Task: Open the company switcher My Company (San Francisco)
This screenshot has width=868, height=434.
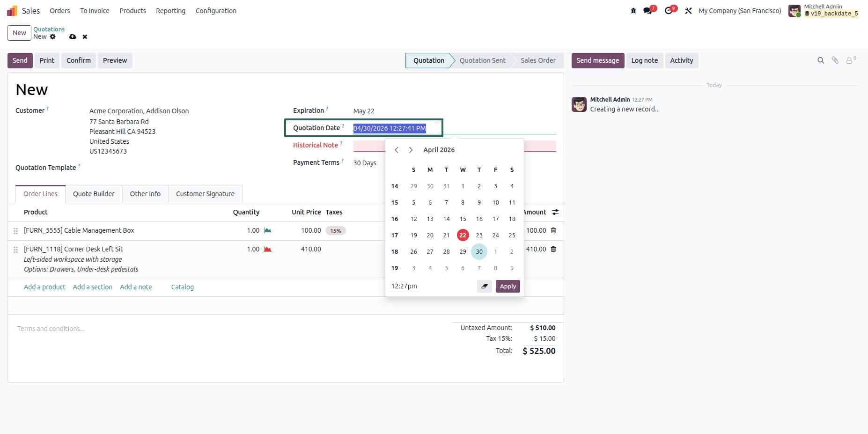Action: click(x=740, y=11)
